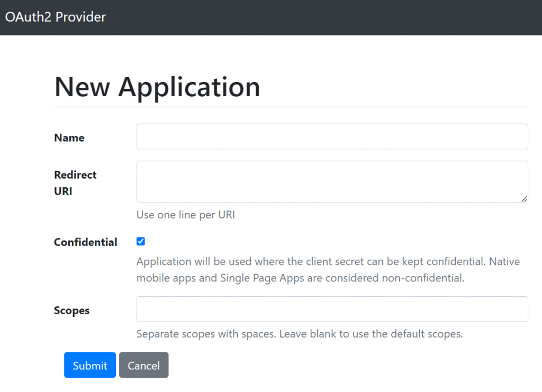Image resolution: width=542 pixels, height=392 pixels.
Task: Uncheck the Confidential checkbox
Action: (x=141, y=242)
